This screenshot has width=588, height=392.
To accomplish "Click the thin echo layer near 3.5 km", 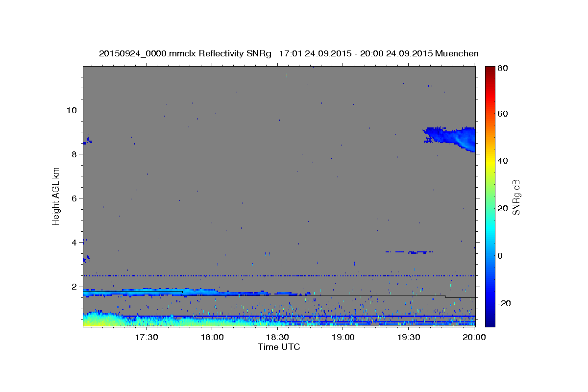I will pos(410,252).
